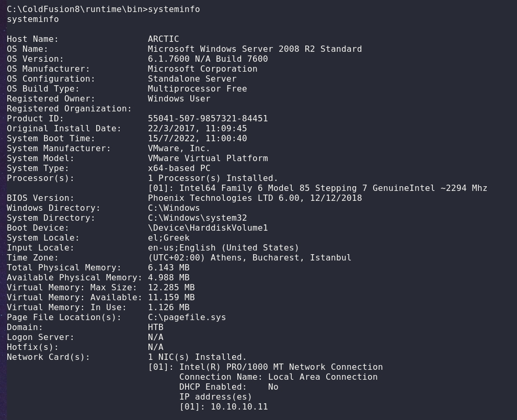Click the Windows Server 2008 R2 Standard text

255,49
